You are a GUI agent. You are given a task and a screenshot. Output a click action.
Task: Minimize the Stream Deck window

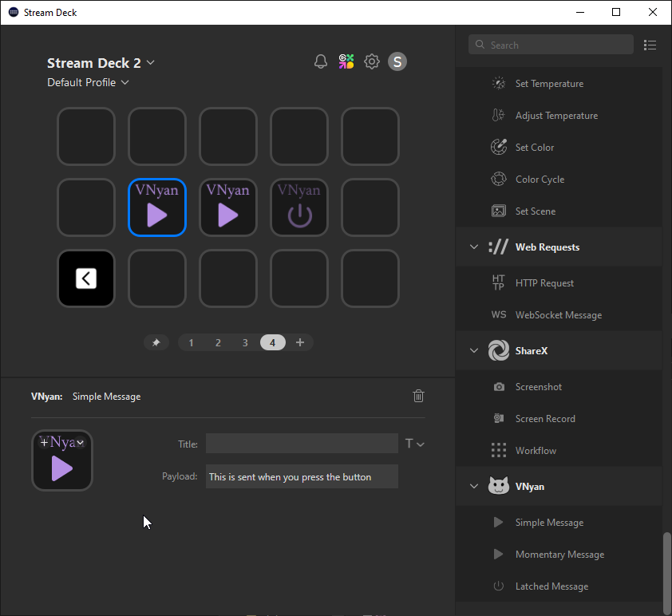580,13
